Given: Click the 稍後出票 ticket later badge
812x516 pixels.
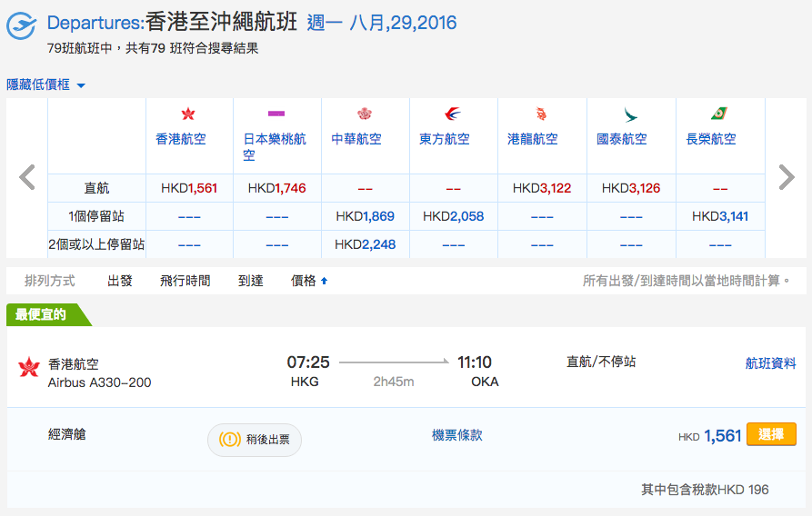Looking at the screenshot, I should pos(255,440).
